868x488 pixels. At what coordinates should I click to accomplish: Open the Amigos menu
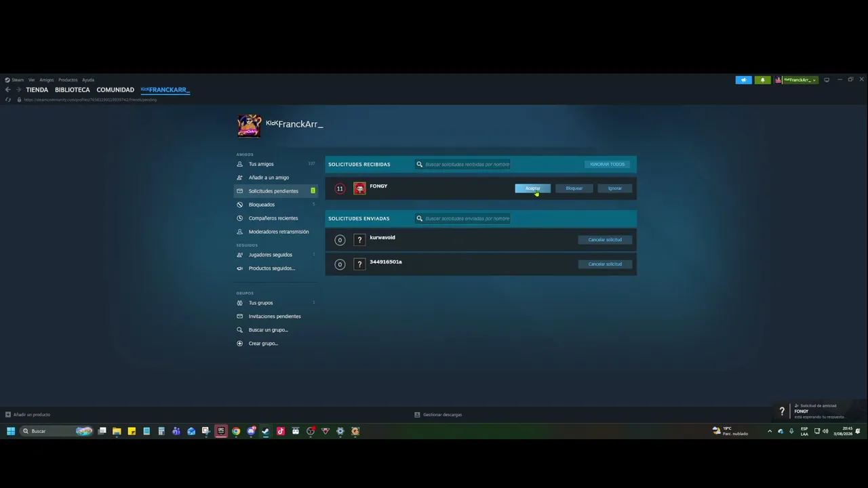coord(46,80)
